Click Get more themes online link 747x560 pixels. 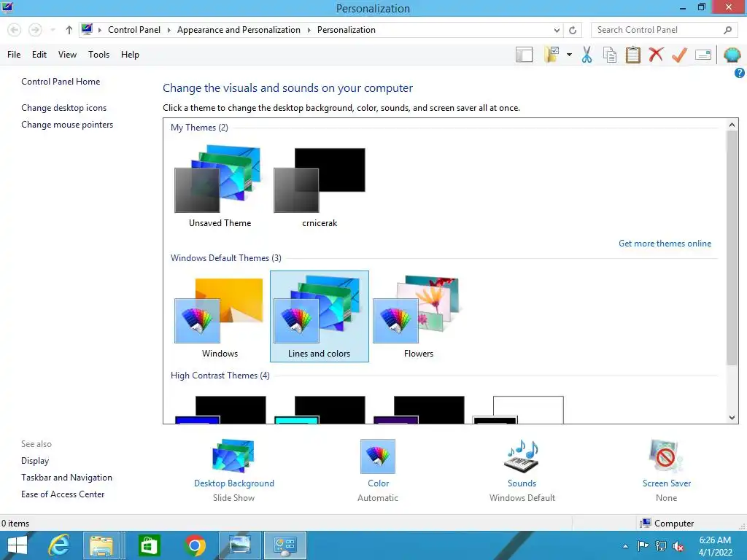point(665,244)
